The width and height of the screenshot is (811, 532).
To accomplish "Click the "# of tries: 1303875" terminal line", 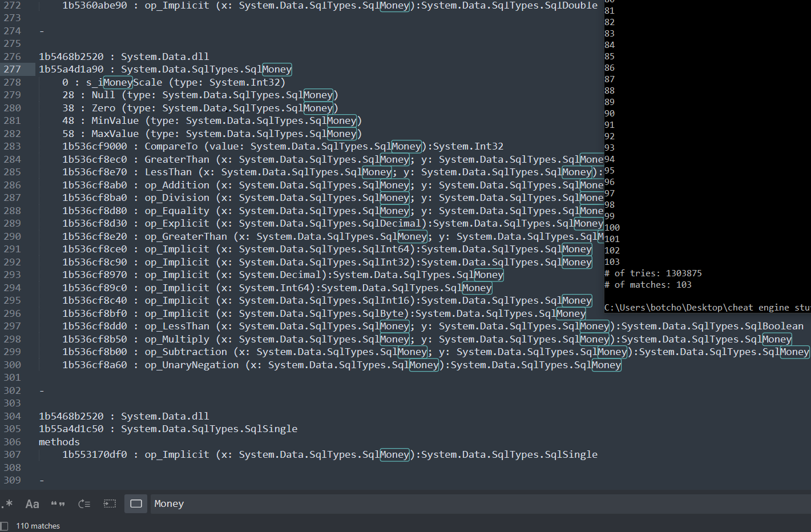I will 653,273.
